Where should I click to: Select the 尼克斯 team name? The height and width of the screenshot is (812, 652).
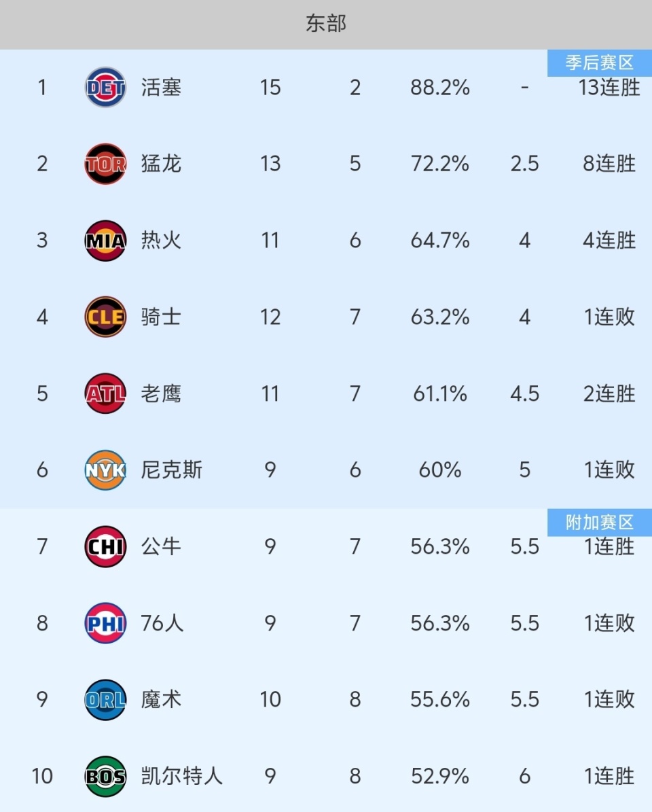171,470
